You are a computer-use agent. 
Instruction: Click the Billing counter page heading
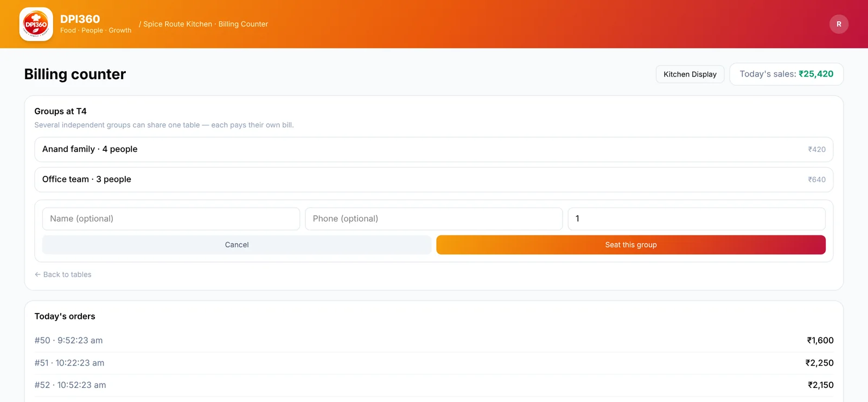click(x=75, y=74)
